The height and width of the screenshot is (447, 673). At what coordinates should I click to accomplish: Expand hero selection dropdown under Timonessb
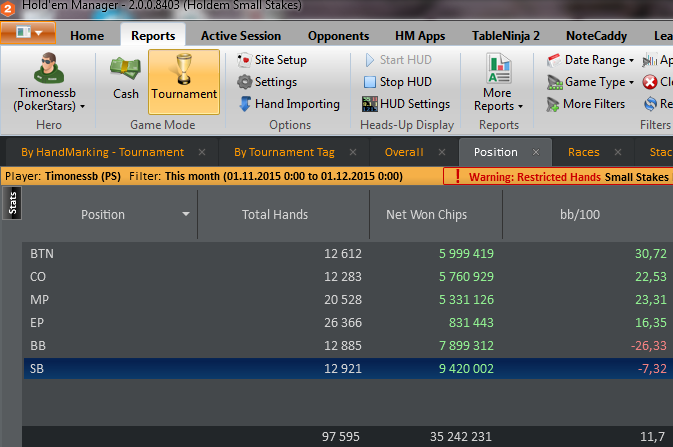82,106
